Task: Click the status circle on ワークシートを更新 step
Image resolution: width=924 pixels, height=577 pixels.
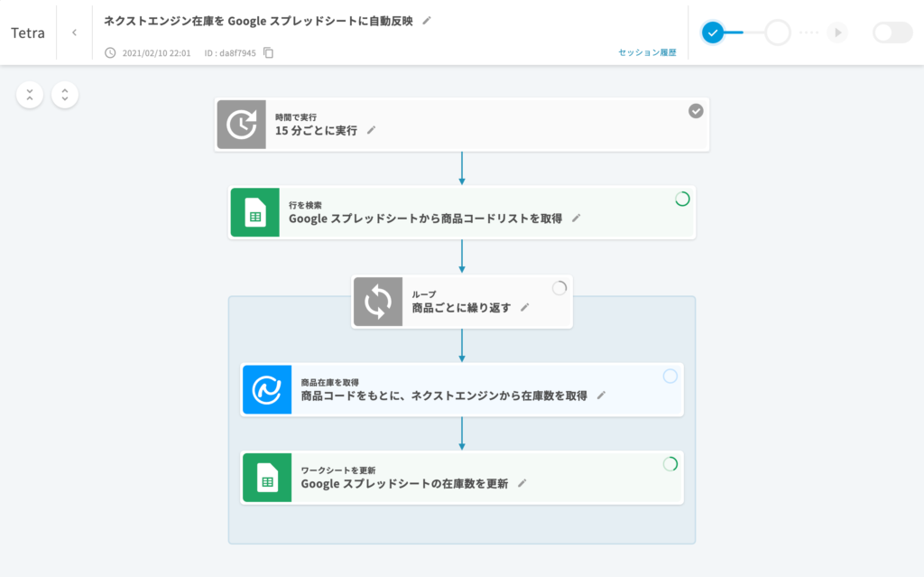Action: click(x=670, y=464)
